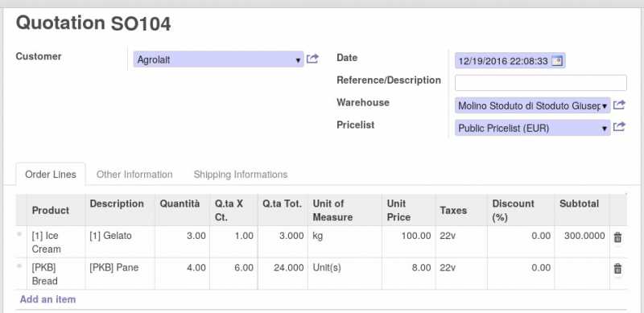Sort by the Product column header
Screen dimensions: 644x313
(x=51, y=210)
